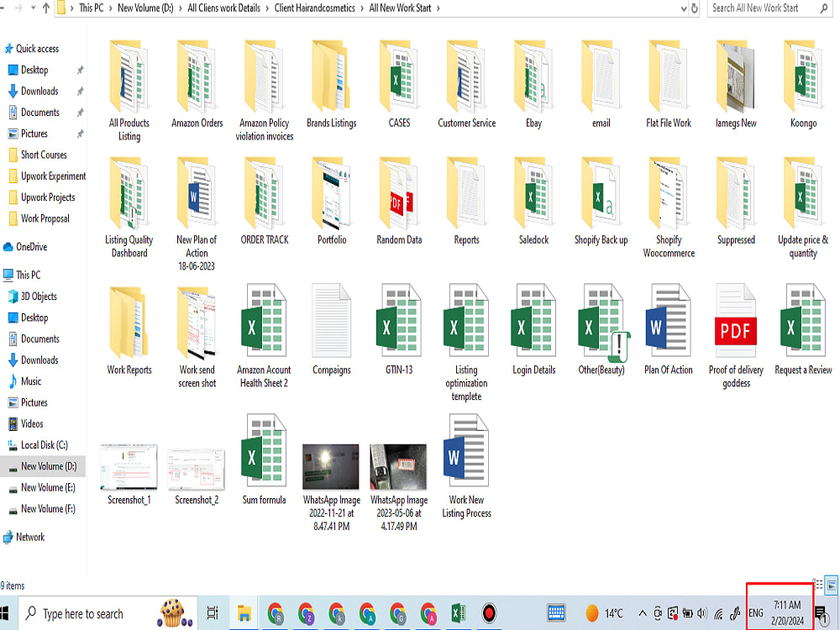This screenshot has height=630, width=840.
Task: Open Short Courses in sidebar
Action: coord(44,155)
